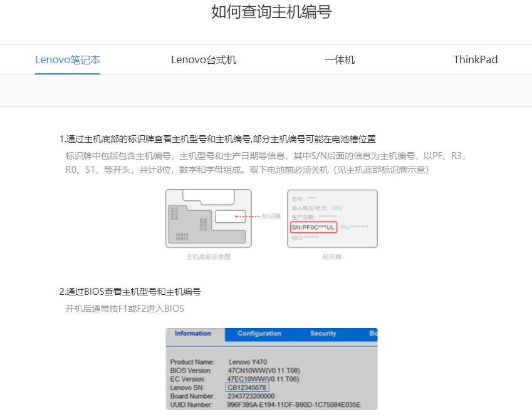Click the Security tab in BIOS image

coord(323,333)
